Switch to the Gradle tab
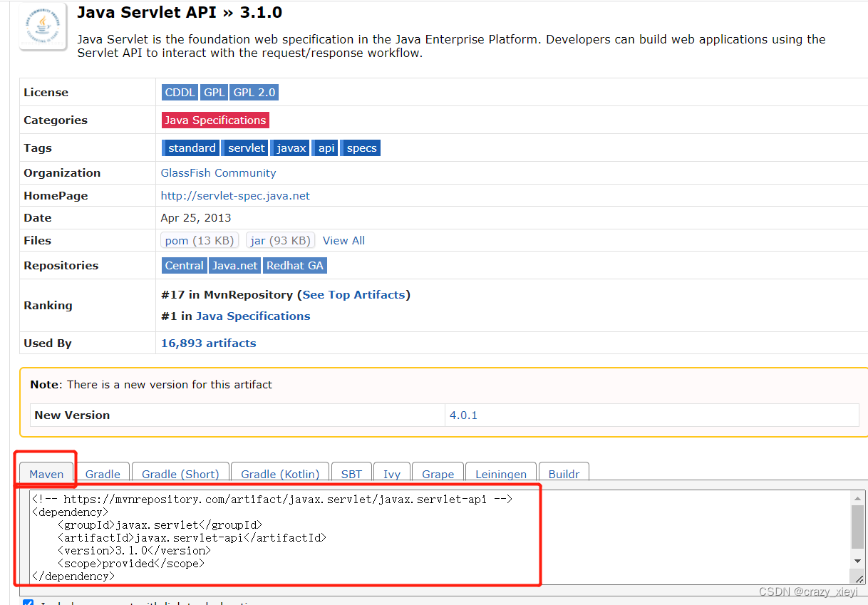Viewport: 868px width, 605px height. (x=102, y=474)
